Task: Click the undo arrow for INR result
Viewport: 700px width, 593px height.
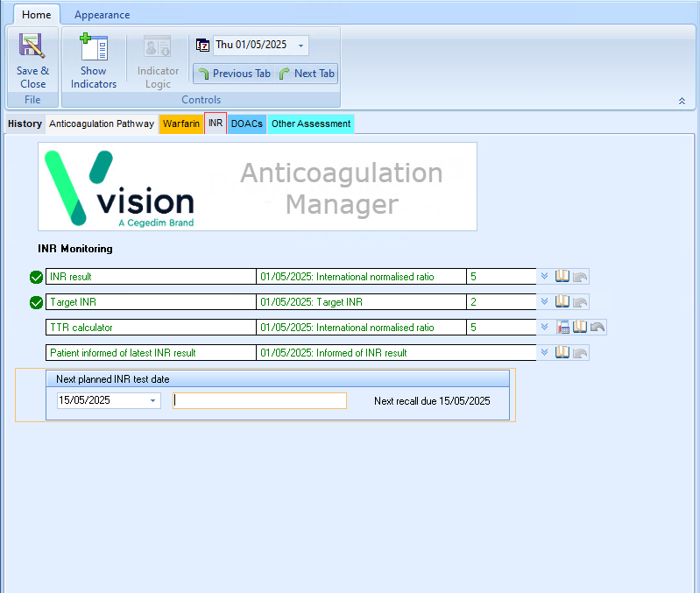Action: (x=580, y=277)
